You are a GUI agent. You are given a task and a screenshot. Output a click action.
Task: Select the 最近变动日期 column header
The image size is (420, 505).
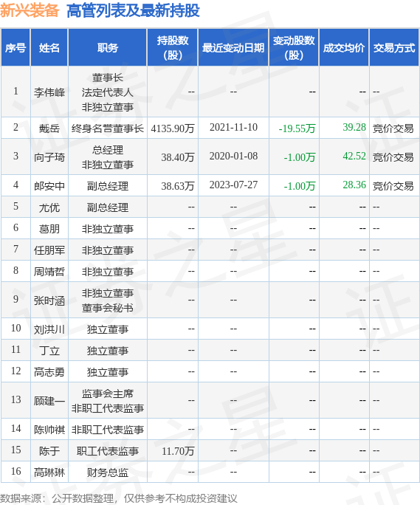click(x=233, y=48)
